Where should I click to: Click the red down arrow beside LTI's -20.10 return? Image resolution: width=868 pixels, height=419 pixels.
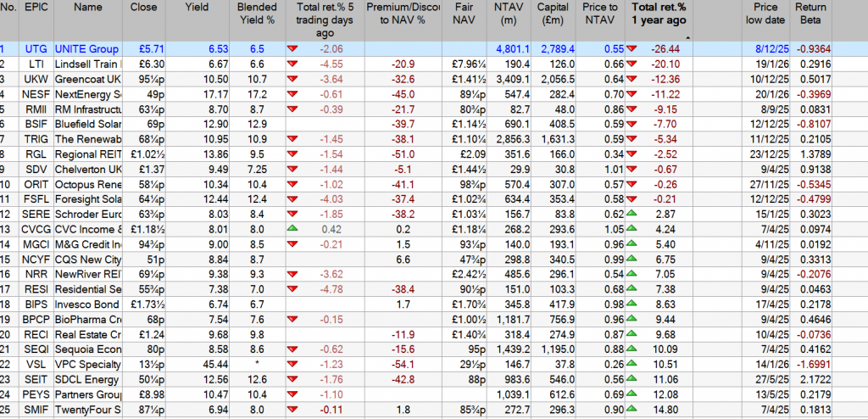tap(632, 64)
